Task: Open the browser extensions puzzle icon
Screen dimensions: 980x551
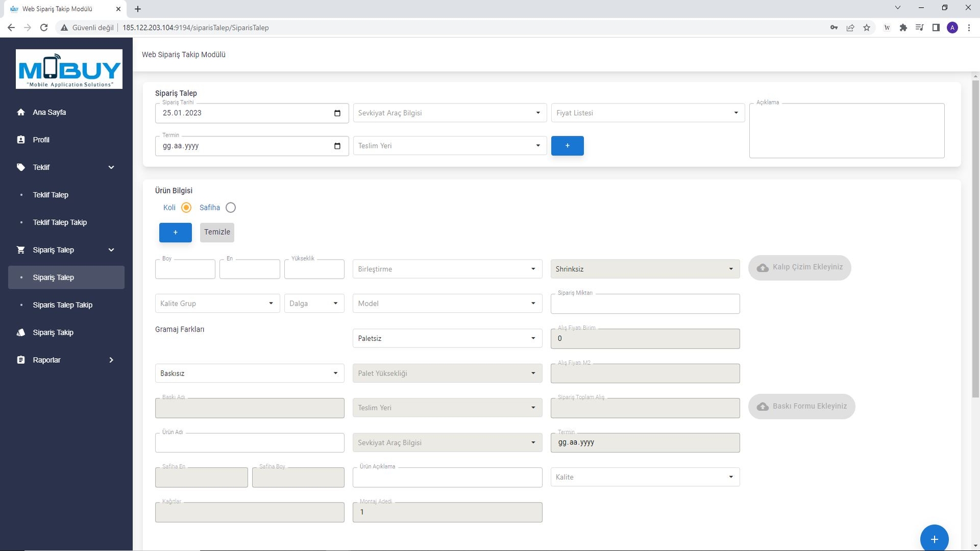Action: pyautogui.click(x=903, y=28)
